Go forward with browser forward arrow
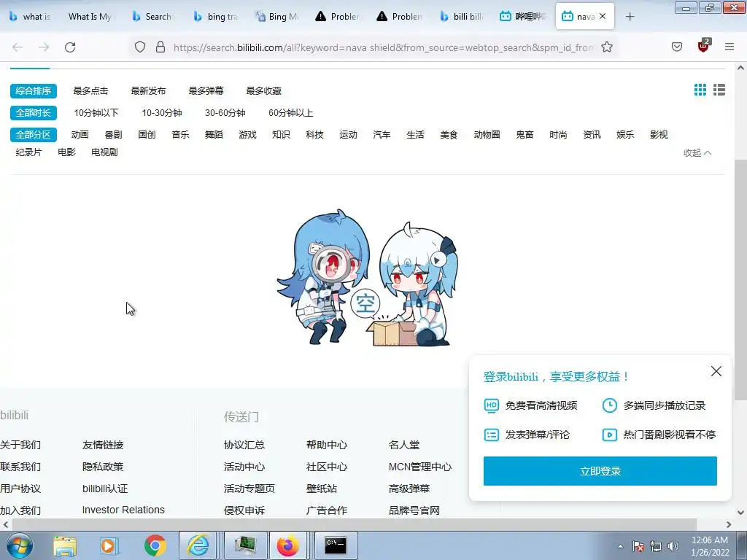747x560 pixels. tap(44, 47)
